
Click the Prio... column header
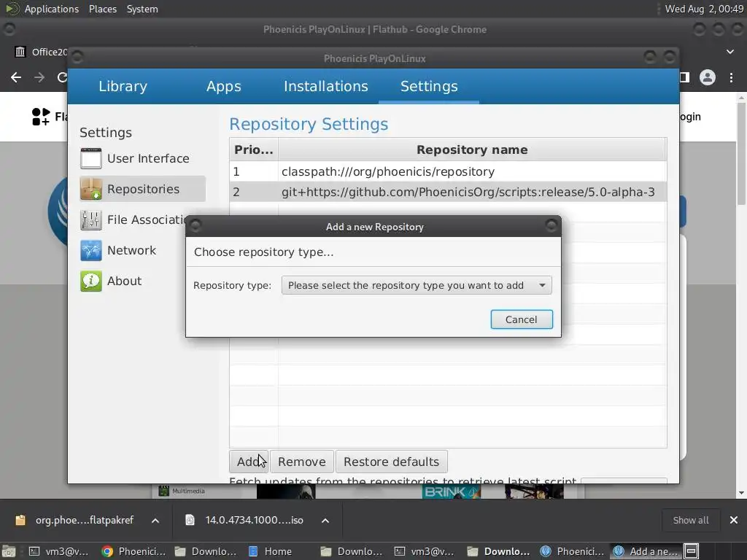[253, 149]
